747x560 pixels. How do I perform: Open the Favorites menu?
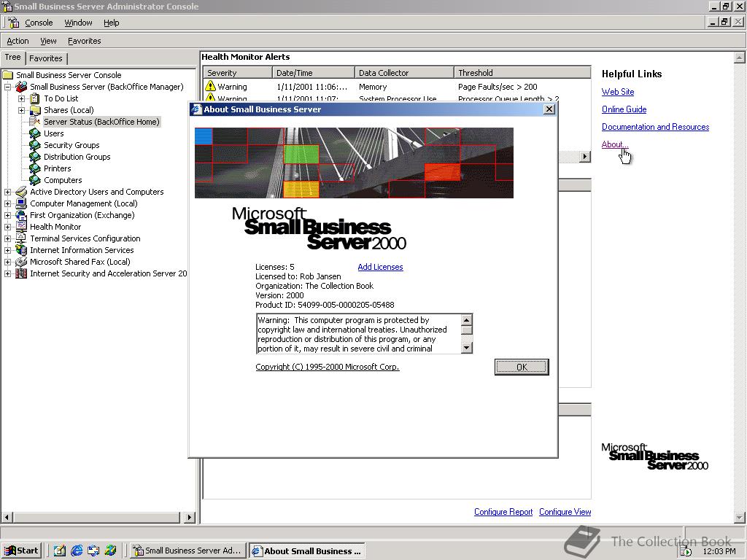click(x=85, y=41)
